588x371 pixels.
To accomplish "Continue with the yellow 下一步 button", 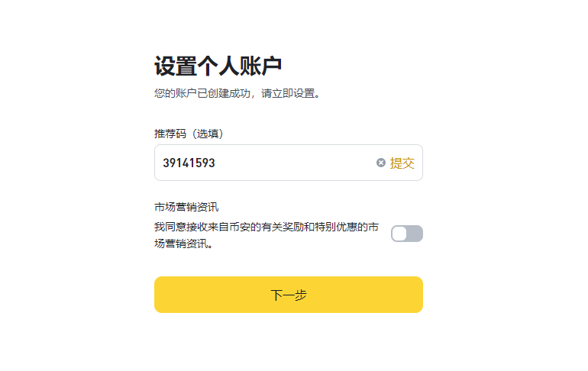I will point(289,295).
